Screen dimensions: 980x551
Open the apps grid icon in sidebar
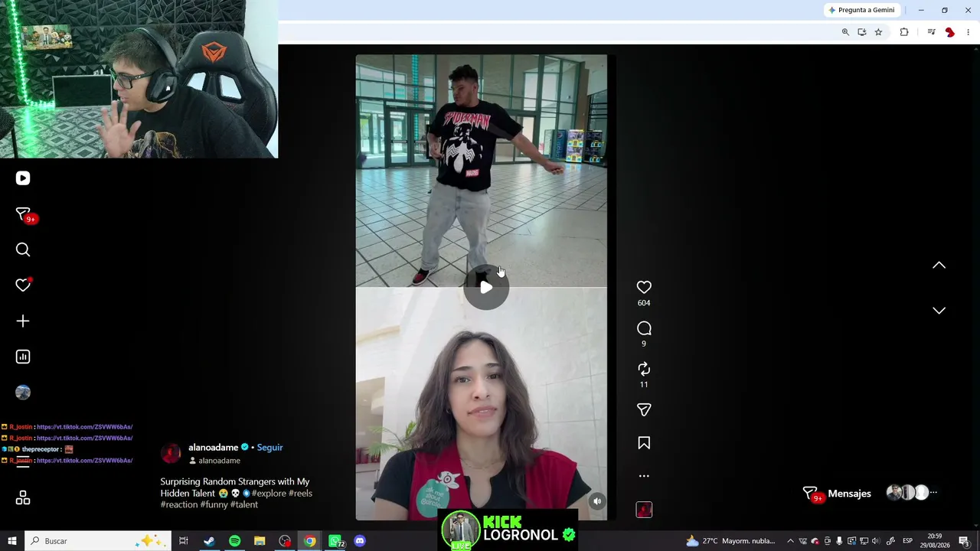point(23,498)
